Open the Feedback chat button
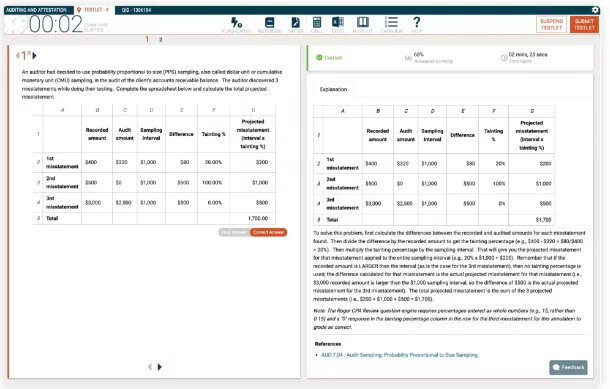The width and height of the screenshot is (610, 389). (x=568, y=367)
